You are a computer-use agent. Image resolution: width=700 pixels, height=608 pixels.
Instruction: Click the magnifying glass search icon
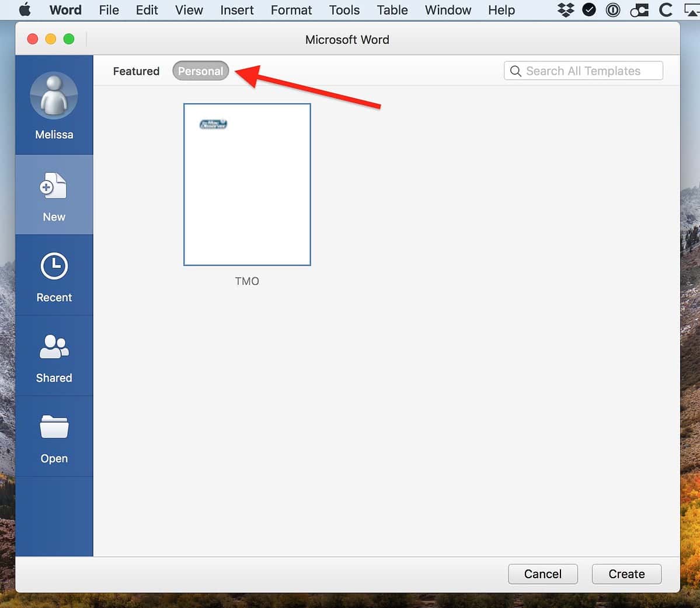point(516,71)
